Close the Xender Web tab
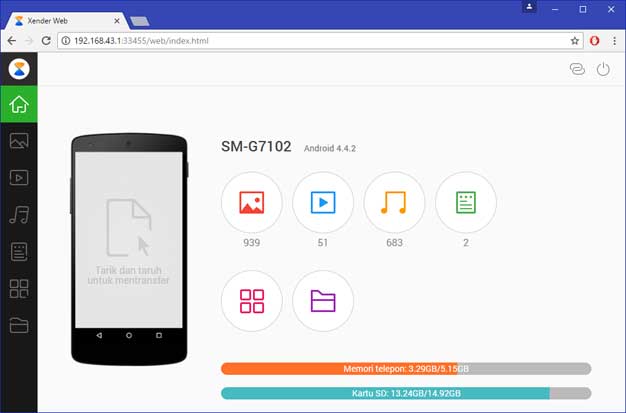The height and width of the screenshot is (413, 626). click(x=117, y=21)
